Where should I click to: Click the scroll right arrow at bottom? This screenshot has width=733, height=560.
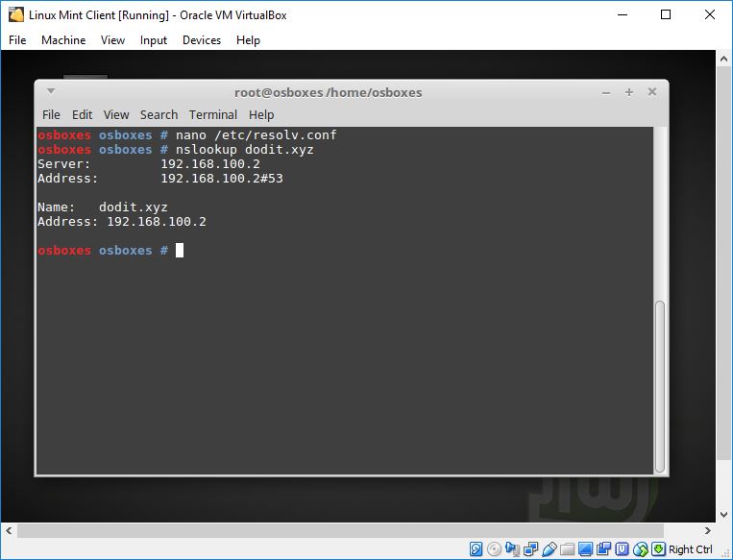(707, 530)
